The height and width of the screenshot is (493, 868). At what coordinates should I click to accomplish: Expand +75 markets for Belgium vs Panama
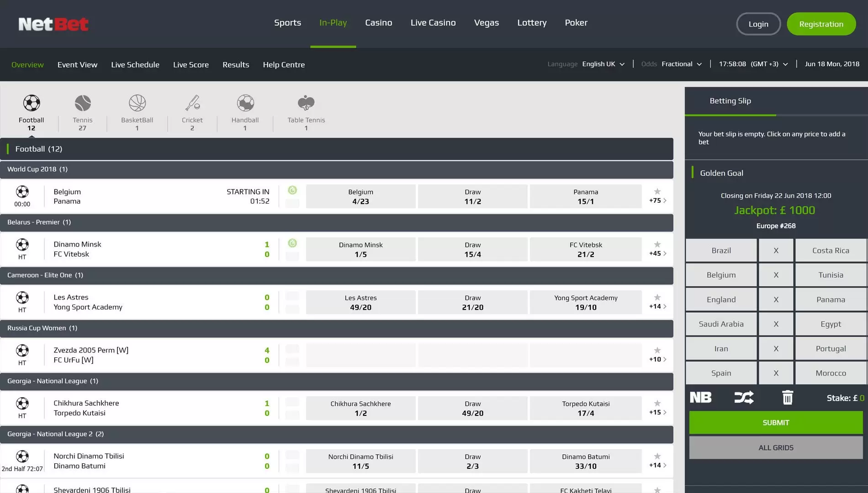point(658,200)
